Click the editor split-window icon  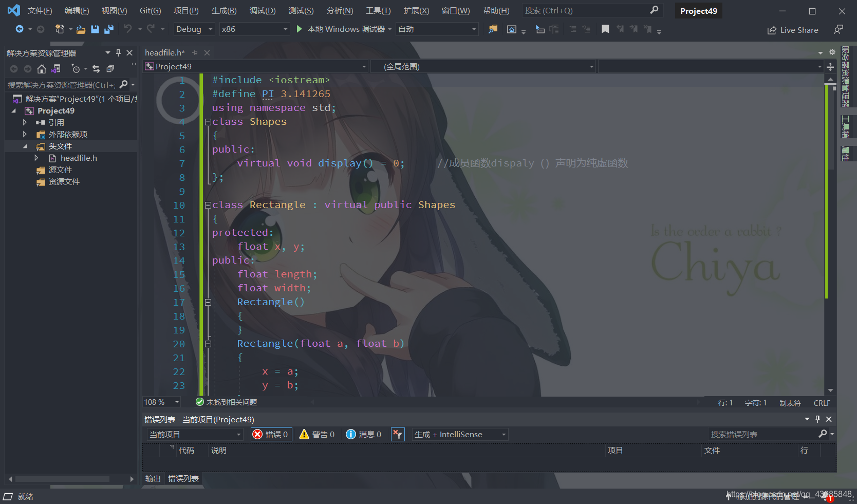(830, 67)
